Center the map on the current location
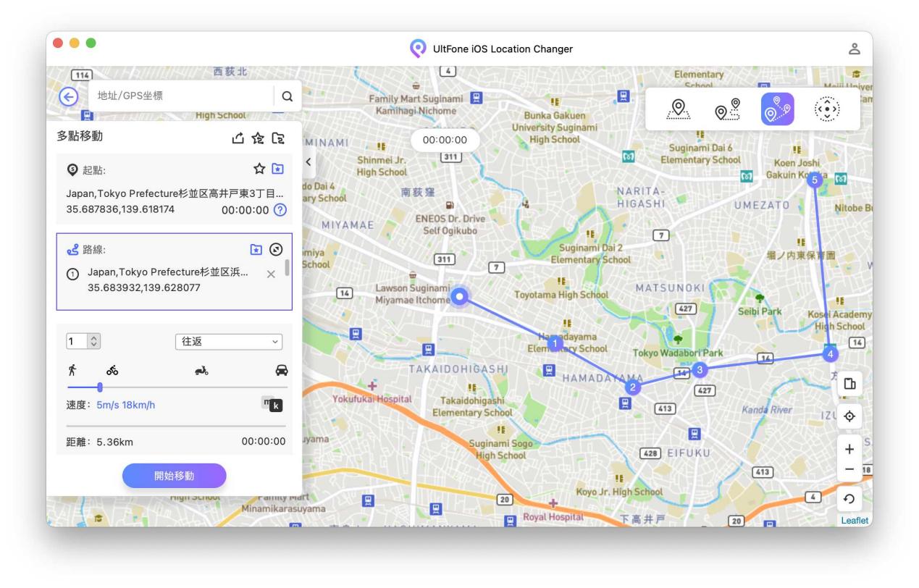This screenshot has height=588, width=919. point(849,416)
